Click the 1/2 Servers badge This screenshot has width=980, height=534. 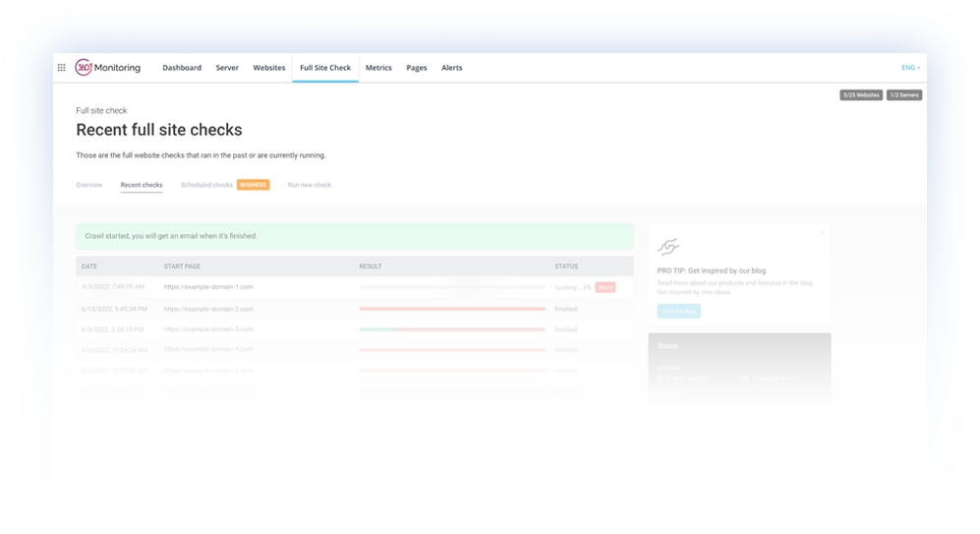pos(904,95)
